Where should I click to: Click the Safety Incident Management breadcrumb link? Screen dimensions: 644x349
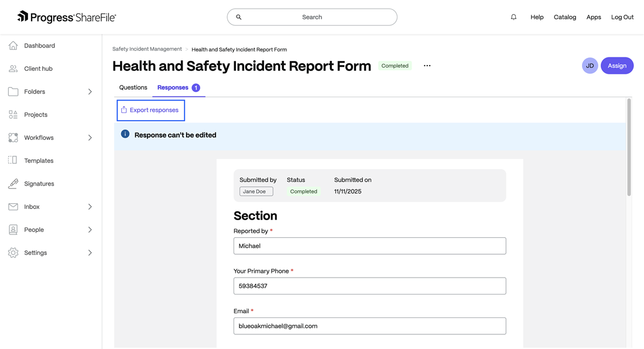(x=147, y=49)
